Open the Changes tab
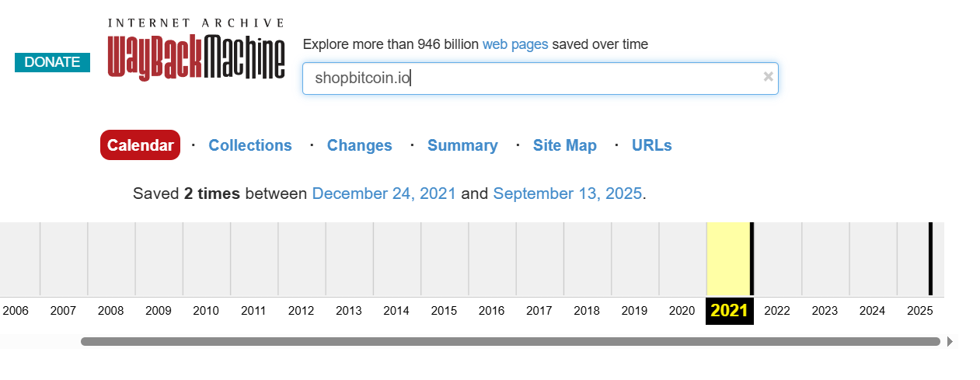 click(x=359, y=145)
